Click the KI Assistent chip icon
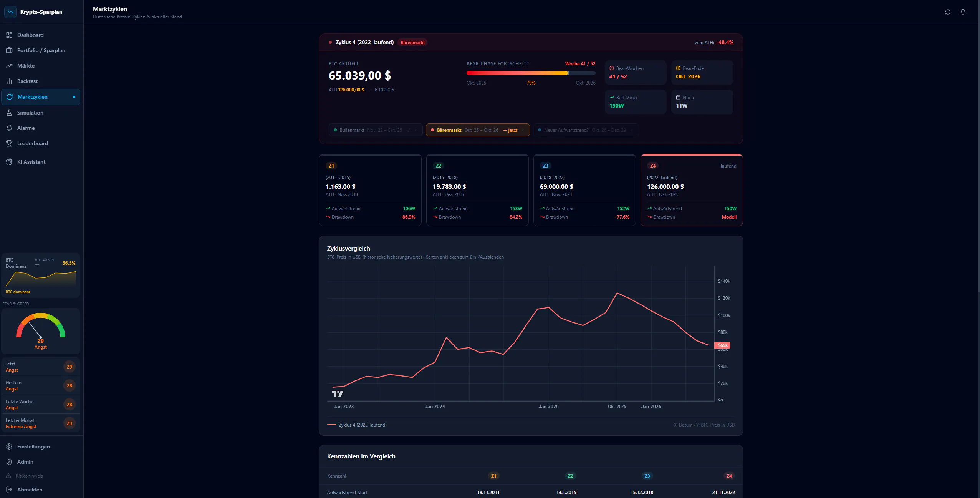980x498 pixels. [x=9, y=162]
